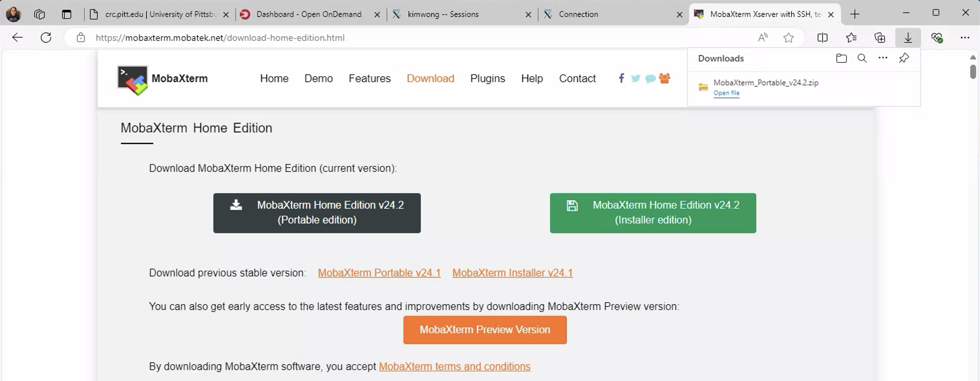Open browser settings and more menu
Image resolution: width=980 pixels, height=381 pixels.
click(x=965, y=37)
